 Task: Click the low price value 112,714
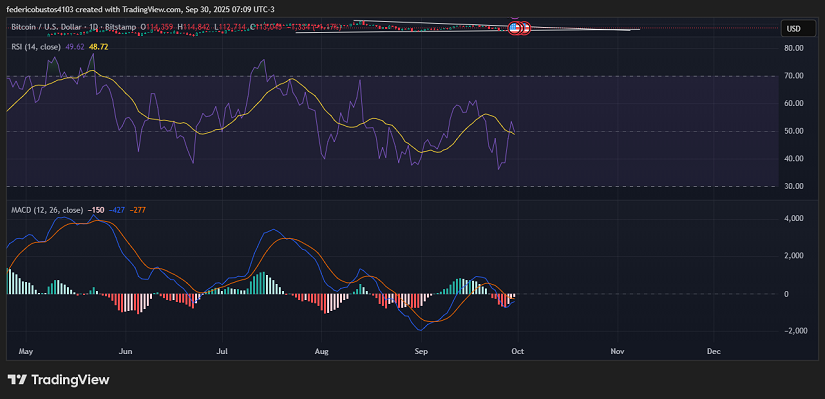[232, 27]
